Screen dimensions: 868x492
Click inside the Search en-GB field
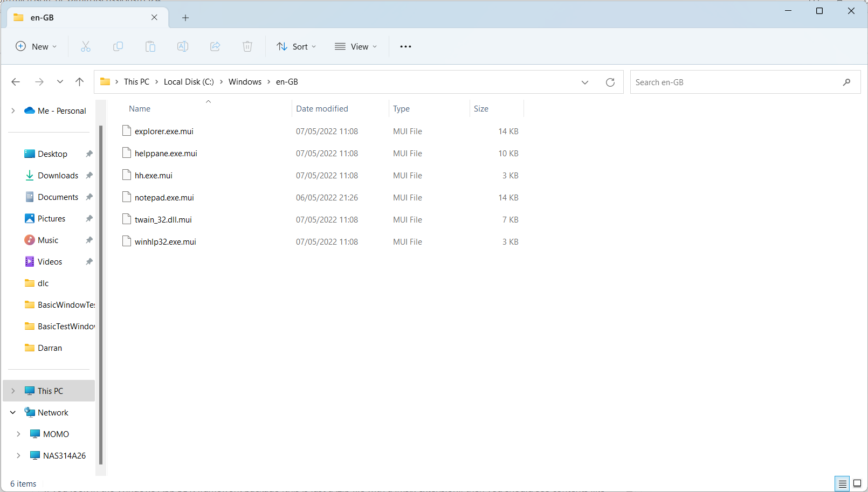[x=728, y=82]
